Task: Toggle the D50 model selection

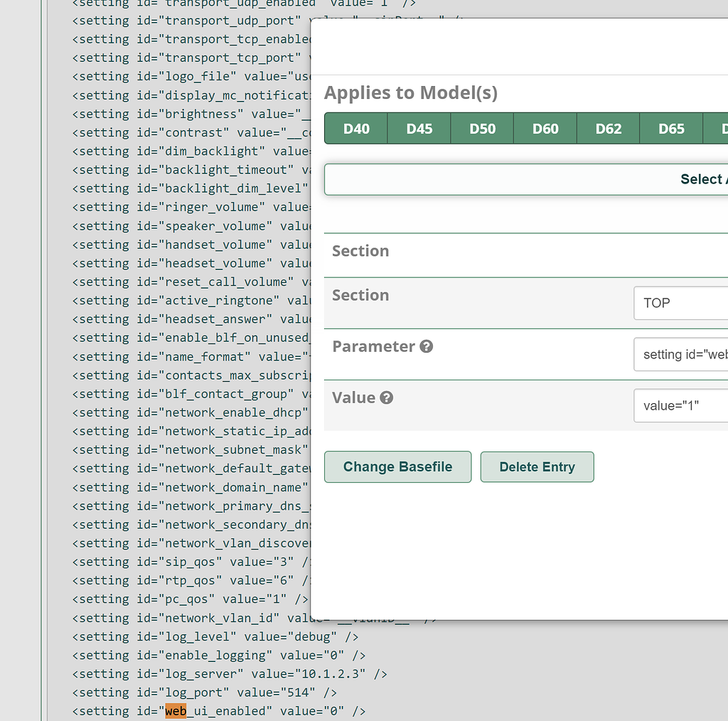Action: [x=481, y=128]
